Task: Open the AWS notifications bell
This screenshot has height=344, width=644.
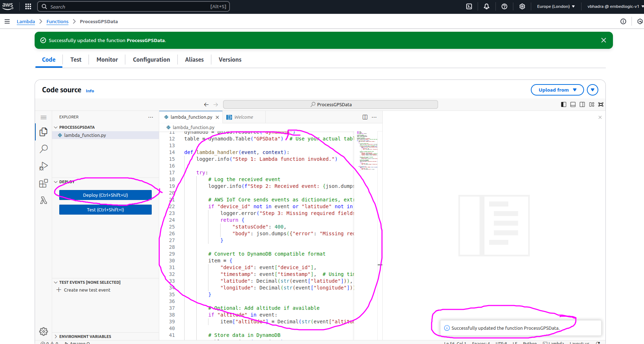Action: (x=487, y=6)
